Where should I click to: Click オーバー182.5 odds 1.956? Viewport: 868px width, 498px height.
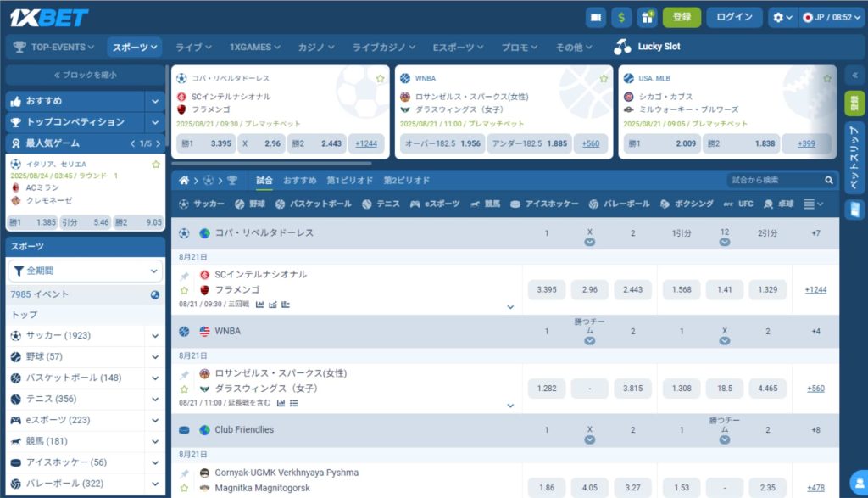click(x=442, y=143)
